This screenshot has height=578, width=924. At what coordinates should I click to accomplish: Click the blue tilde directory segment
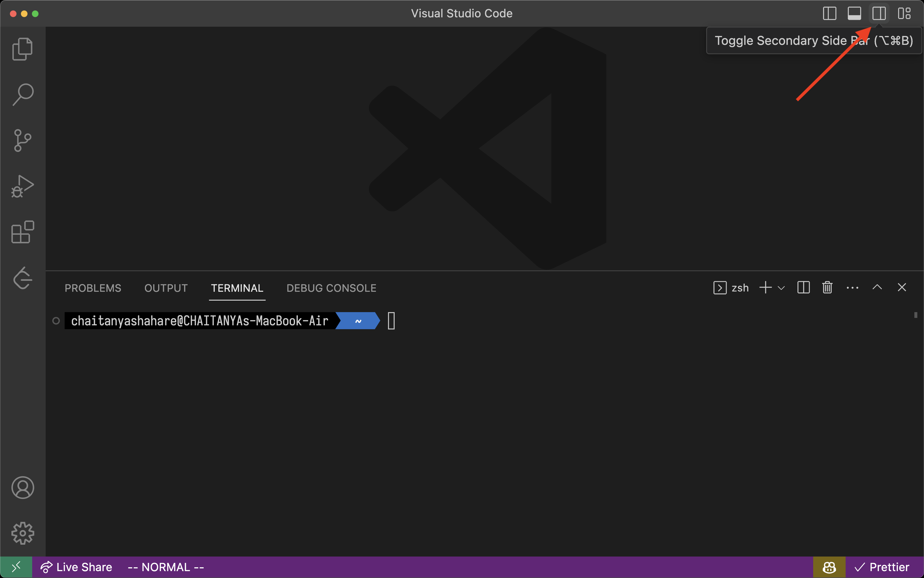pos(358,321)
